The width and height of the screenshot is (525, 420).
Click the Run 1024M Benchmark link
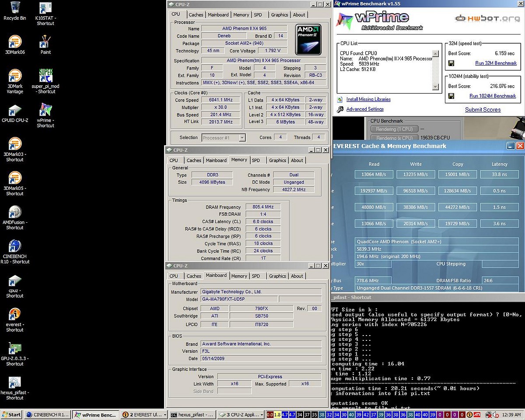point(493,96)
